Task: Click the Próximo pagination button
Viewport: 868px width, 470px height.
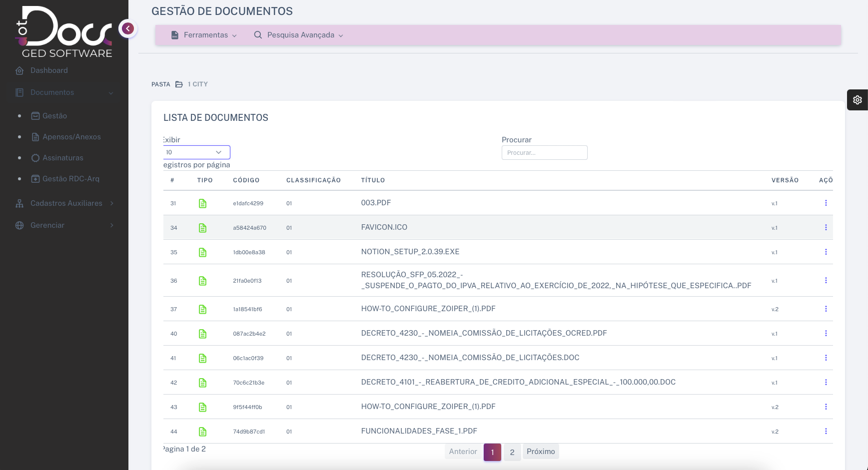Action: (x=540, y=452)
